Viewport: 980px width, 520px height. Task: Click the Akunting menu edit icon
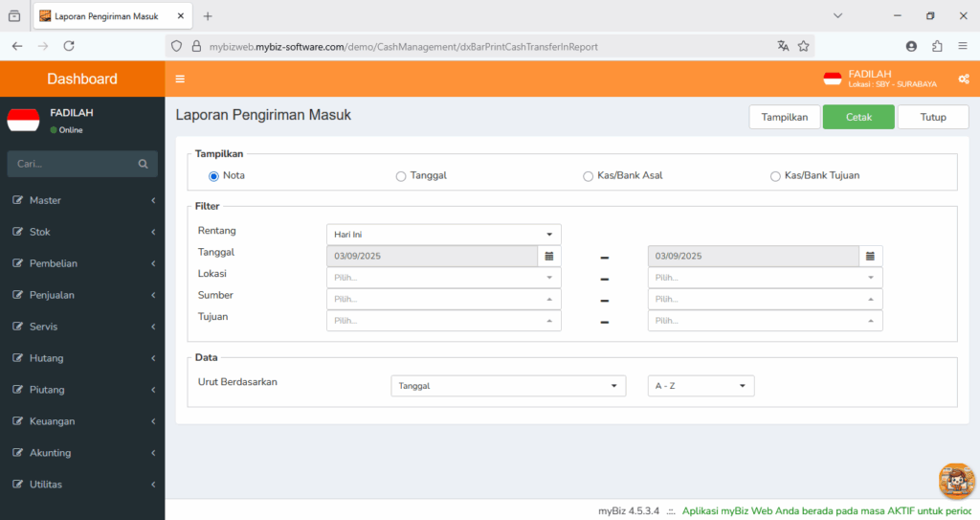17,452
